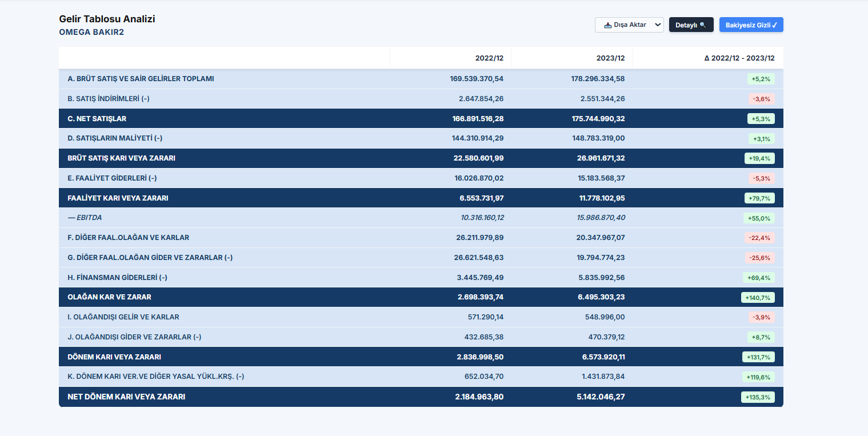Select the FAALİYET KARI VEYA ZARARI row label
This screenshot has width=868, height=436.
pyautogui.click(x=118, y=198)
